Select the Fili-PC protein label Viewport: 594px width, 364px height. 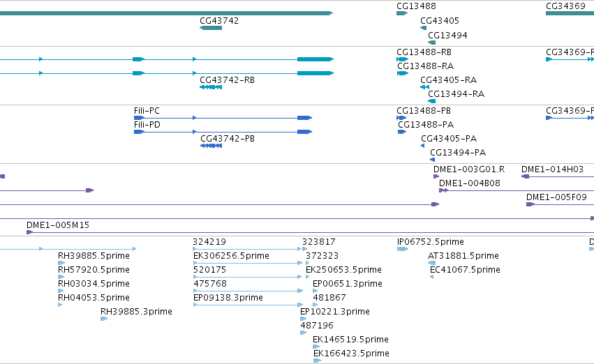click(x=147, y=111)
